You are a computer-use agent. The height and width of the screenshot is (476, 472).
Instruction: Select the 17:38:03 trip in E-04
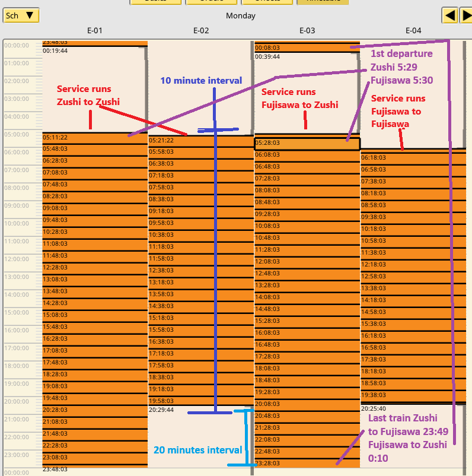pos(413,360)
